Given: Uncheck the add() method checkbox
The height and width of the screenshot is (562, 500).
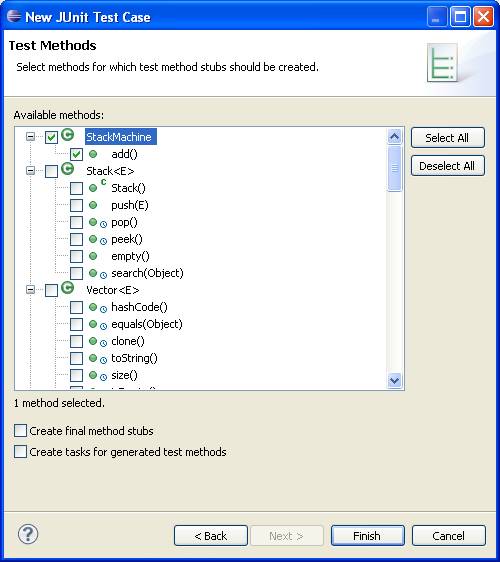Looking at the screenshot, I should [76, 154].
